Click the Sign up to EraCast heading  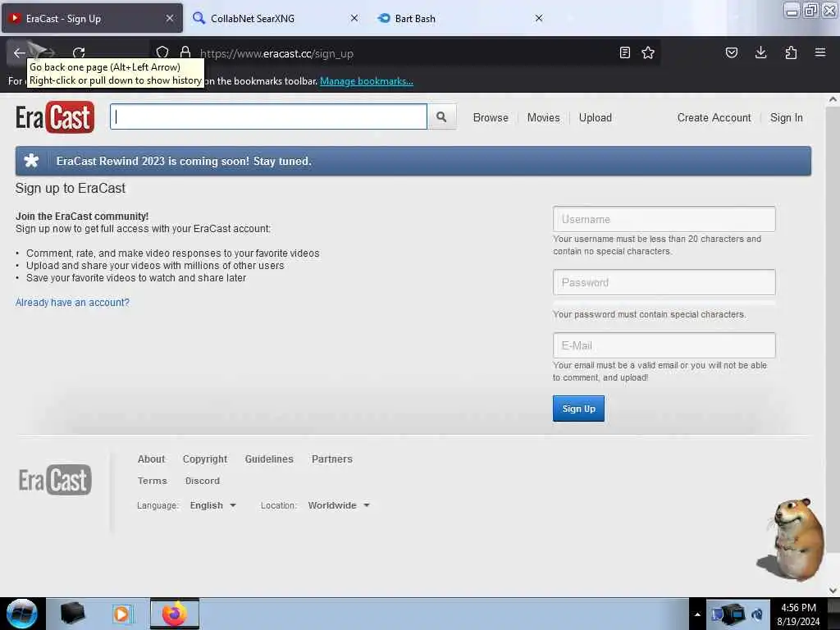pos(71,188)
